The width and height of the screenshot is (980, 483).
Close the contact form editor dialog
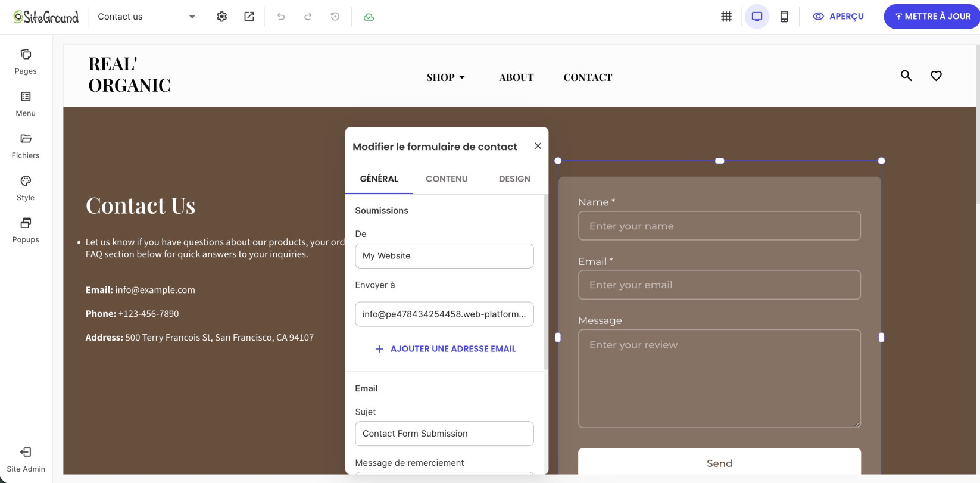tap(538, 146)
